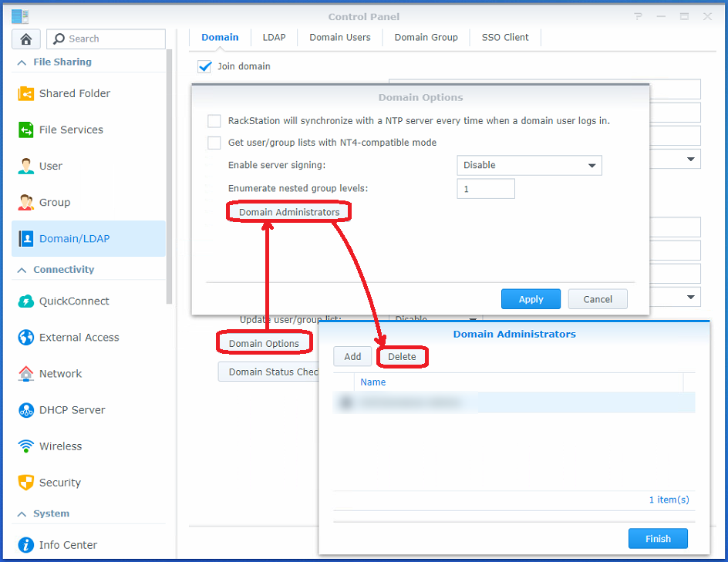Open Enable server signing dropdown
The image size is (728, 562).
(529, 165)
